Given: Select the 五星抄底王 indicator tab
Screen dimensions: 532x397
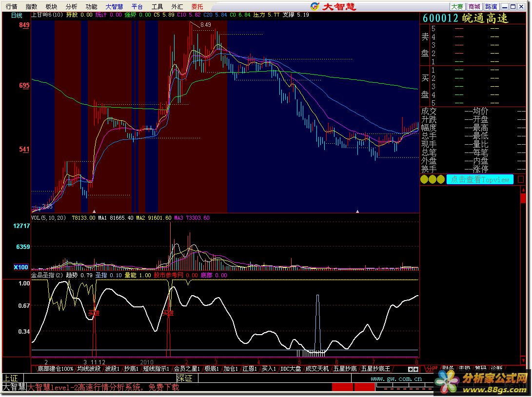Looking at the screenshot, I should point(375,369).
